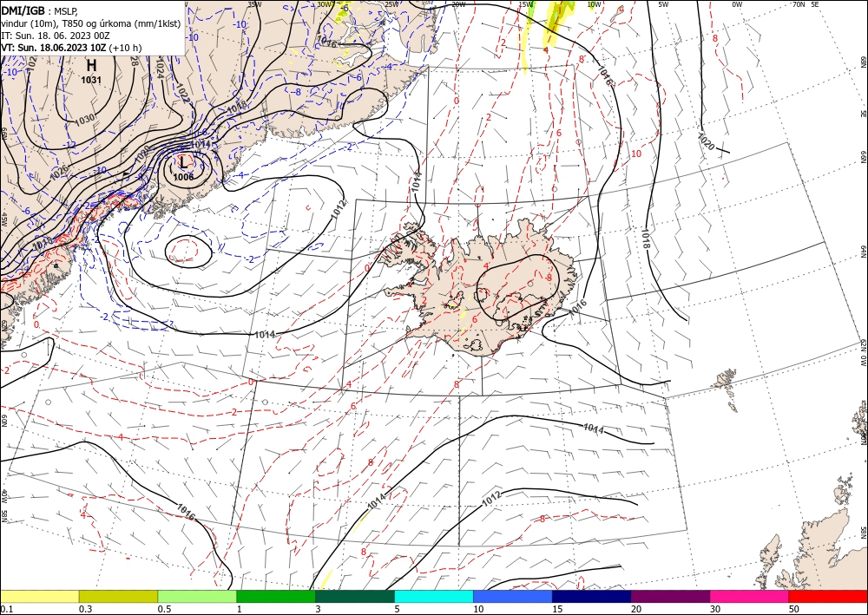Click the L low-pressure marker near Greenland coast
868x615 pixels.
click(183, 162)
